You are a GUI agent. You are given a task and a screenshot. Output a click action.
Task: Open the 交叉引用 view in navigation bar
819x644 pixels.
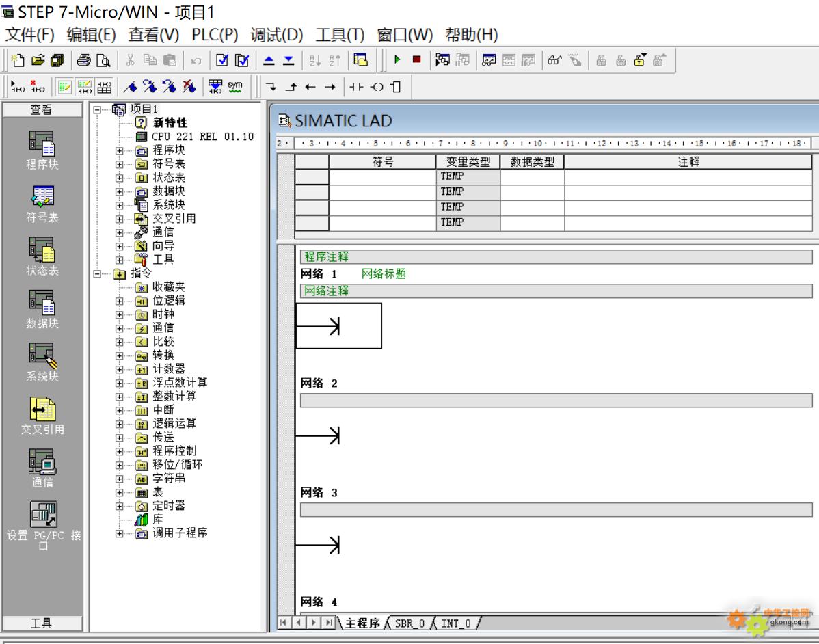coord(42,416)
